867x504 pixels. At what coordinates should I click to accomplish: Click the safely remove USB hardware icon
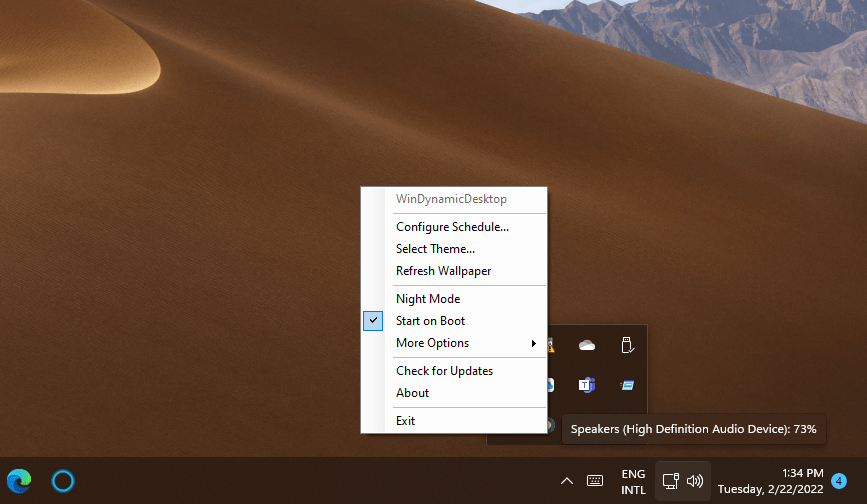click(x=627, y=345)
